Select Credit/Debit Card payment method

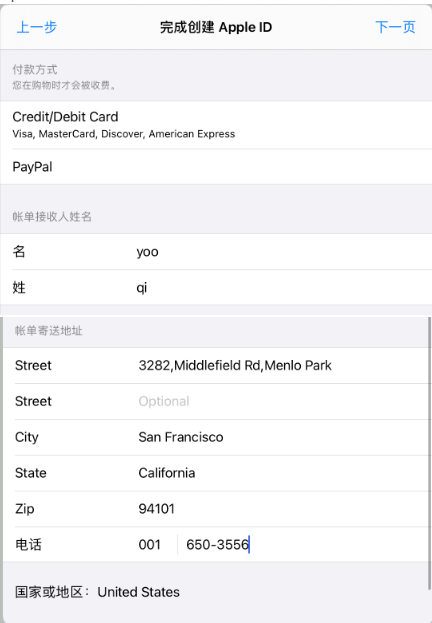click(x=216, y=125)
